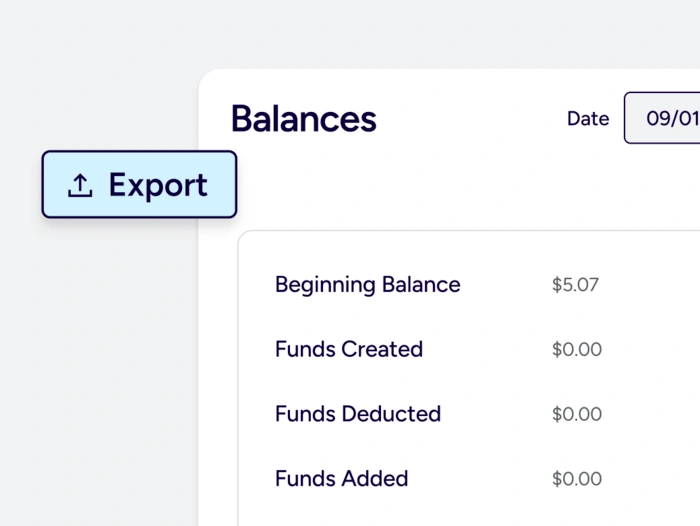Click the $0.00 amount for Funds Added

(576, 479)
